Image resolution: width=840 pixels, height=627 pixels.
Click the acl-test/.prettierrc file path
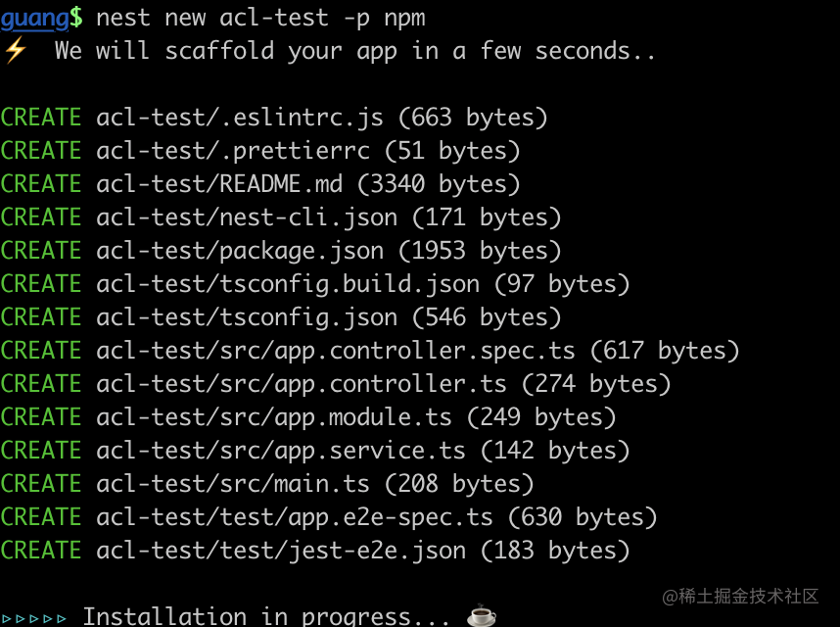click(x=233, y=151)
